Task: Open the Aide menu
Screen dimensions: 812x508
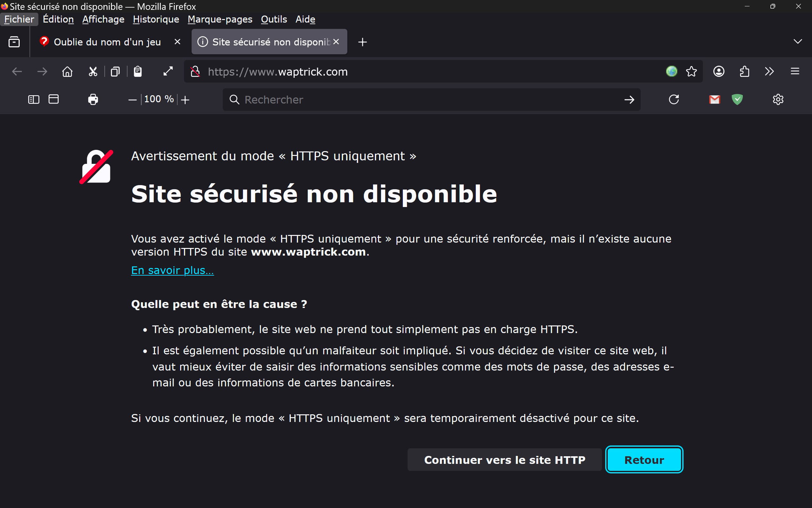Action: [305, 19]
